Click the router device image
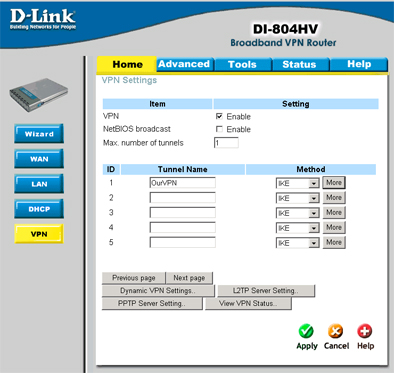The height and width of the screenshot is (373, 394). coord(39,95)
